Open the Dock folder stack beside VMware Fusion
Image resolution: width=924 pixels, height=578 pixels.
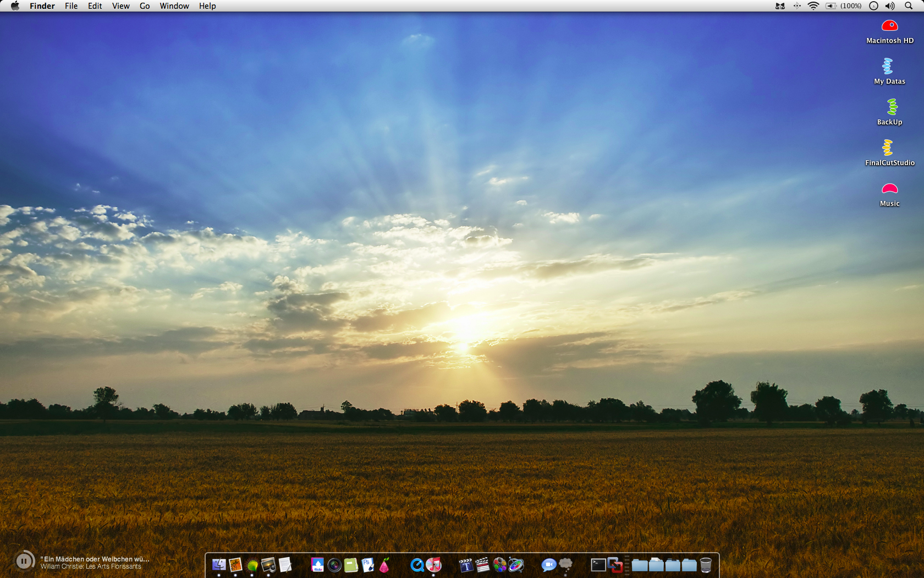[640, 565]
